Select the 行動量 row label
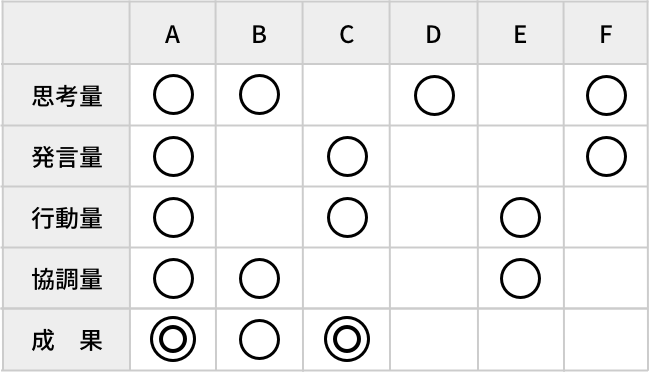 (x=67, y=218)
